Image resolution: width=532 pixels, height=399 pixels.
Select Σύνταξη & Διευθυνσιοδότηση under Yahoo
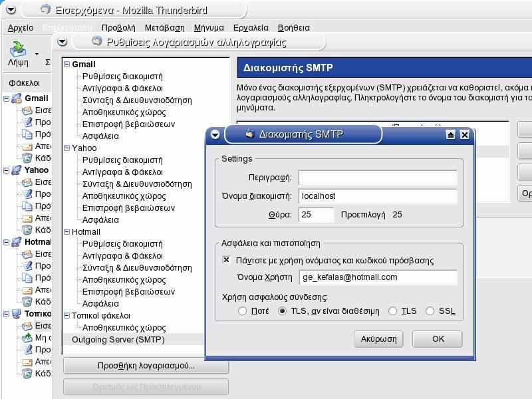(x=137, y=184)
